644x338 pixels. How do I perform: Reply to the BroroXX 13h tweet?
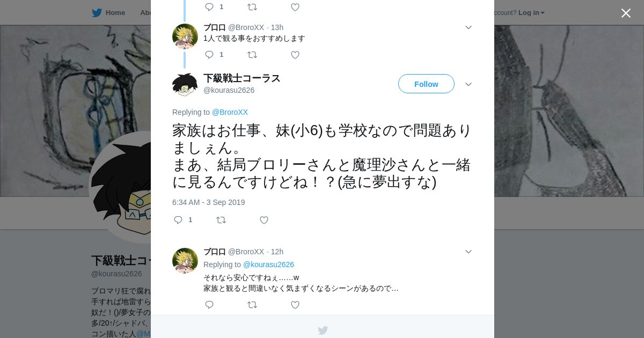click(209, 55)
